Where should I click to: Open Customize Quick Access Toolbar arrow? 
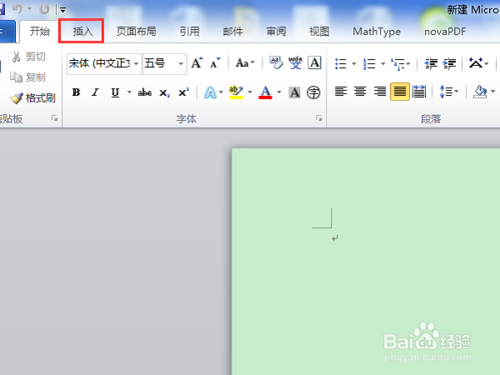63,10
